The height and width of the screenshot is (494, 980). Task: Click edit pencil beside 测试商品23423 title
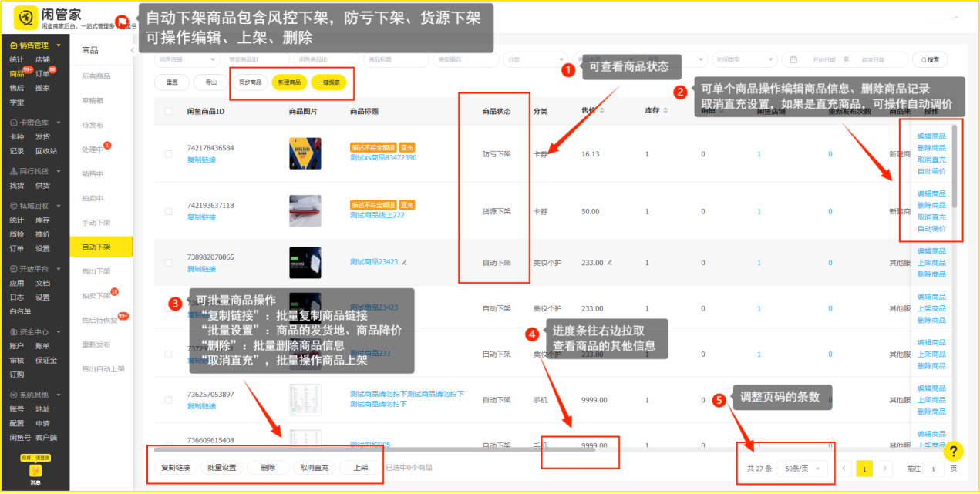[405, 262]
